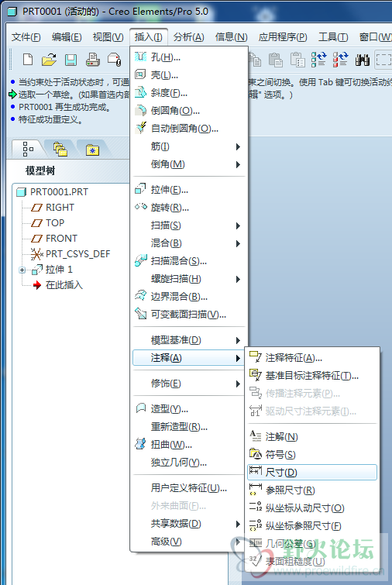392x585 pixels.
Task: Open the 应用程序(P) Applications menu
Action: click(283, 37)
